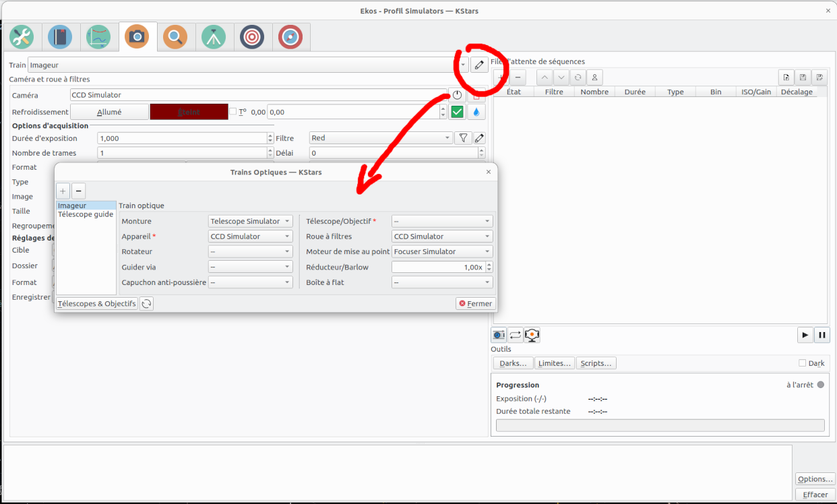The height and width of the screenshot is (504, 837).
Task: Select the Capture camera tab
Action: [x=137, y=36]
